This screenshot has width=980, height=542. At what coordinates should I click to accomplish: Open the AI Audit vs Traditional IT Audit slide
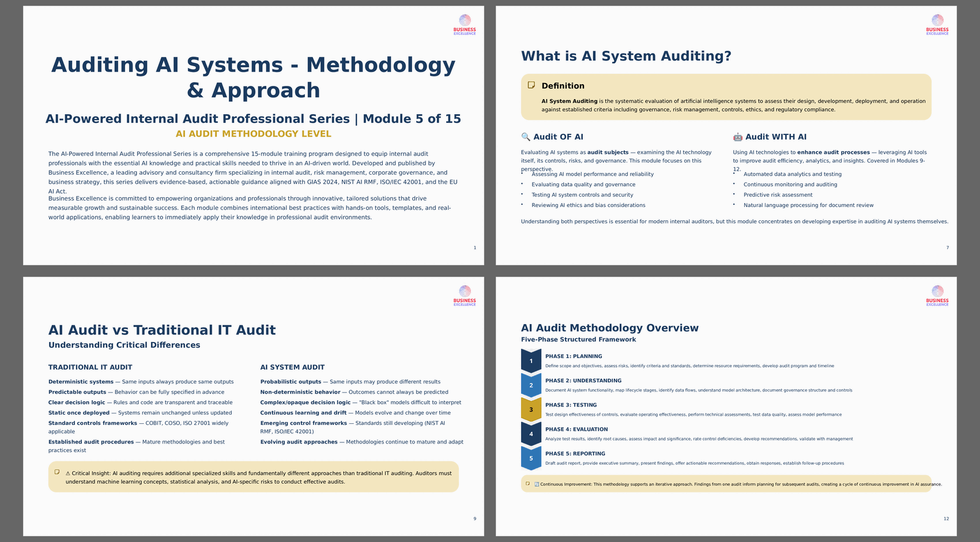click(254, 406)
